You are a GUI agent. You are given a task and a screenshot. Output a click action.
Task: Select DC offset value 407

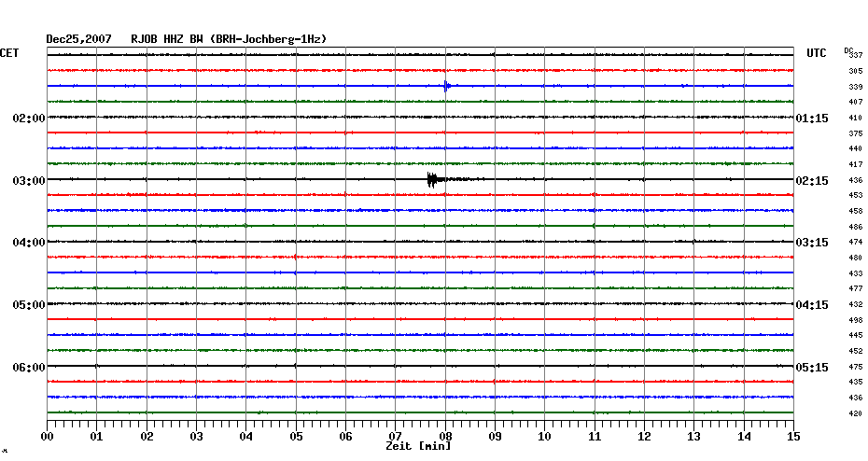(856, 102)
